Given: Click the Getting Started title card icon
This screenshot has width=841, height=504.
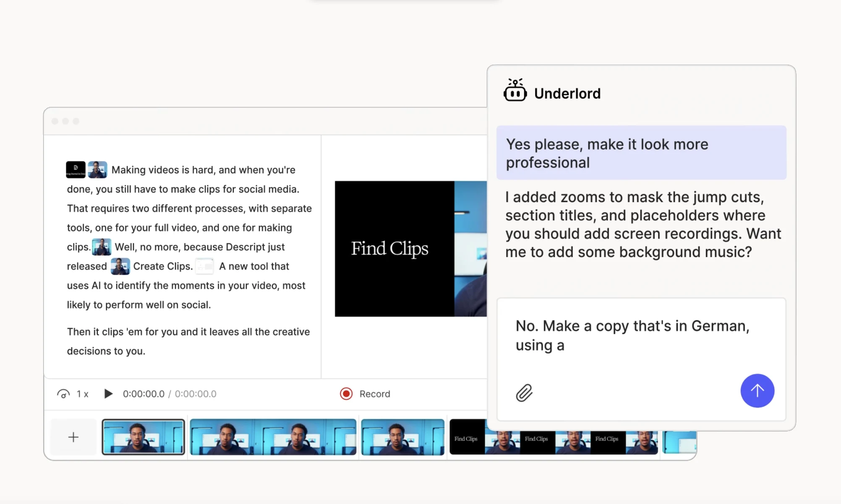Looking at the screenshot, I should click(x=76, y=169).
